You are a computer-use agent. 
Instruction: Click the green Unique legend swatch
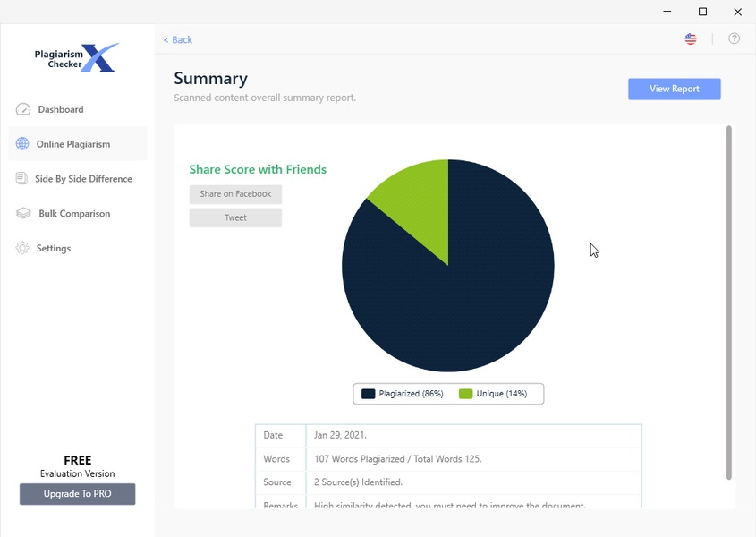[x=465, y=394]
